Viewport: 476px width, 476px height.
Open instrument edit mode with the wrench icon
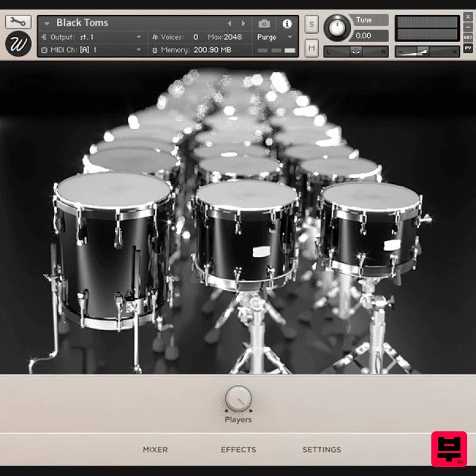coord(18,21)
